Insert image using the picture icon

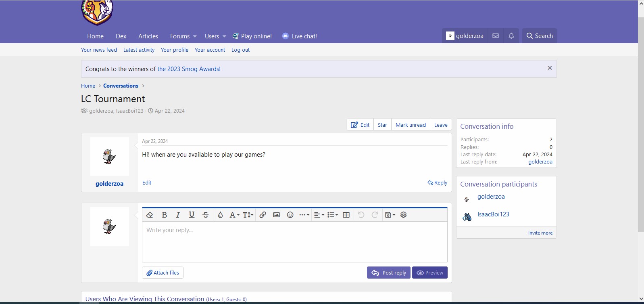(x=276, y=215)
